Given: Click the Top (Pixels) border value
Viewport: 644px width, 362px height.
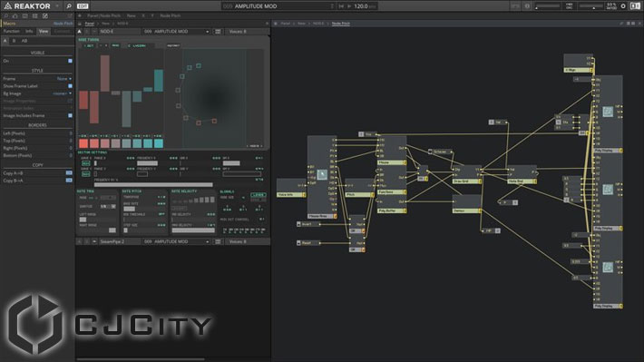Looking at the screenshot, I should 71,141.
